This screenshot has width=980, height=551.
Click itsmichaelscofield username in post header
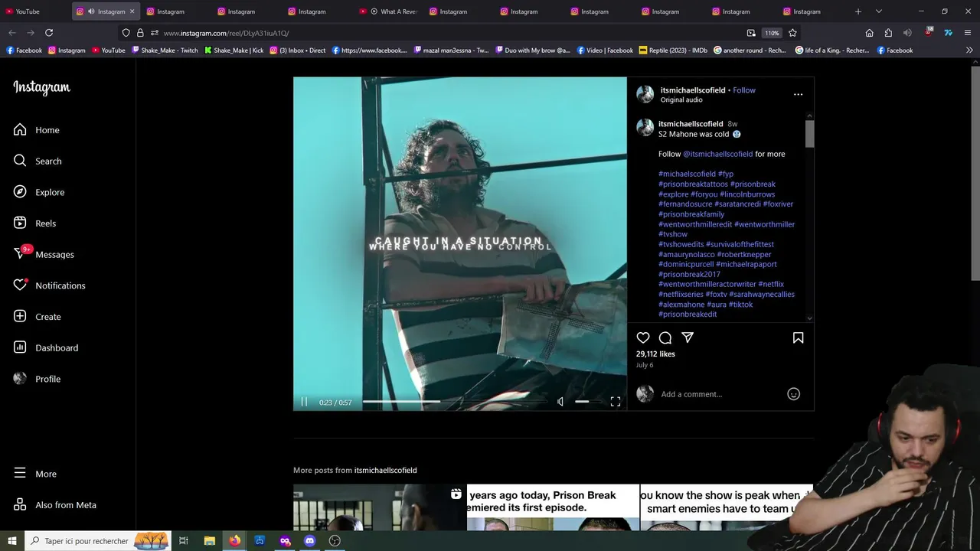693,90
